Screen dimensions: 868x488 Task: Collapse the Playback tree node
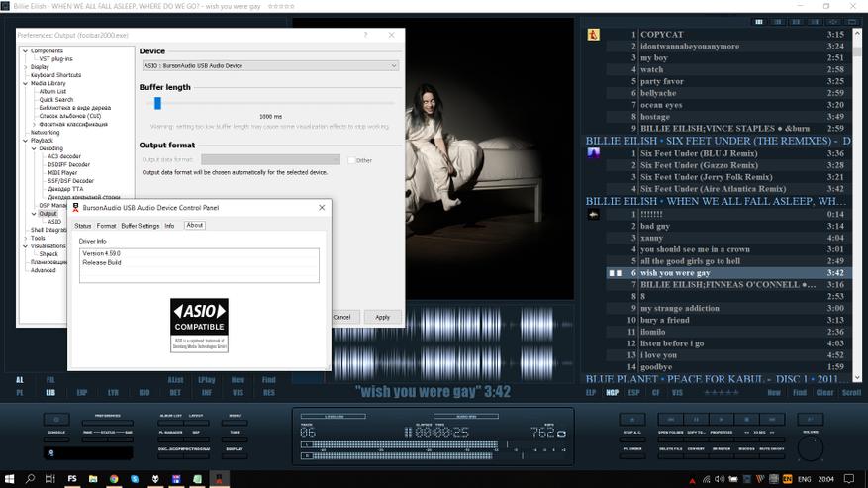25,141
